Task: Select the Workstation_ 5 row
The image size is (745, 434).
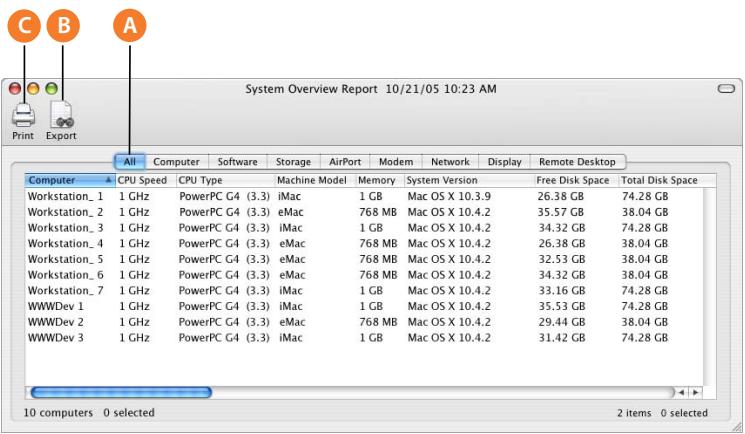Action: click(364, 259)
